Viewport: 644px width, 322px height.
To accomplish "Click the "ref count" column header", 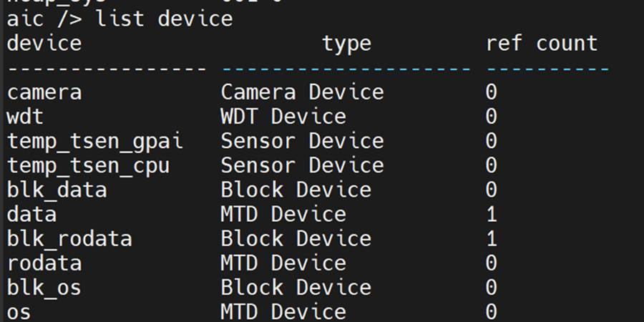I will click(541, 44).
